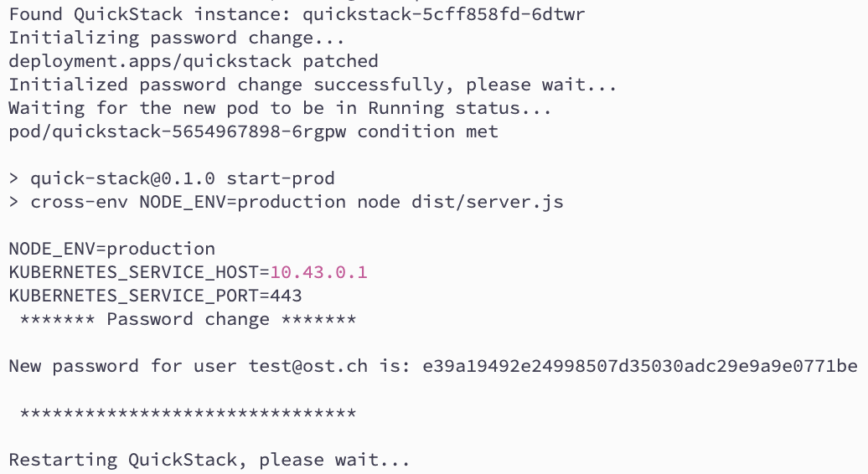Click the quickstack-5cff858fd-6dtwr instance name
The height and width of the screenshot is (474, 868).
pos(444,14)
